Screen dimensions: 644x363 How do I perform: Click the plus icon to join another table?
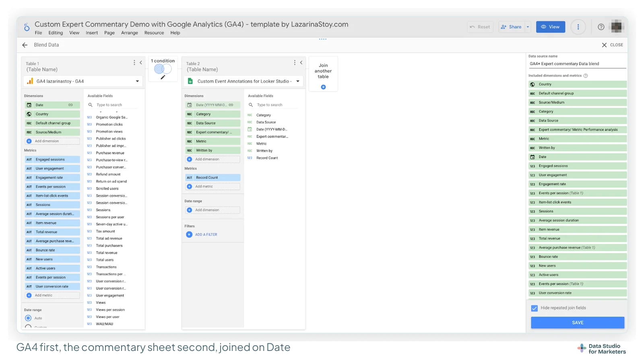point(323,87)
